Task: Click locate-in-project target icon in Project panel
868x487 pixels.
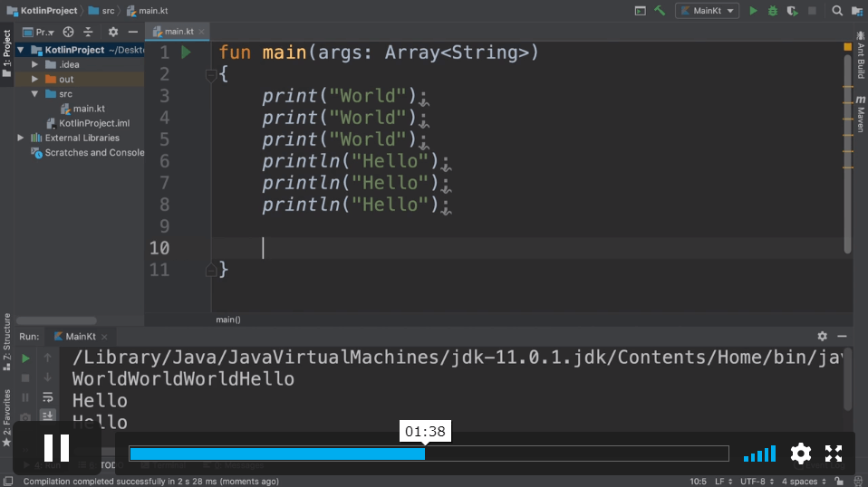Action: pos(68,32)
